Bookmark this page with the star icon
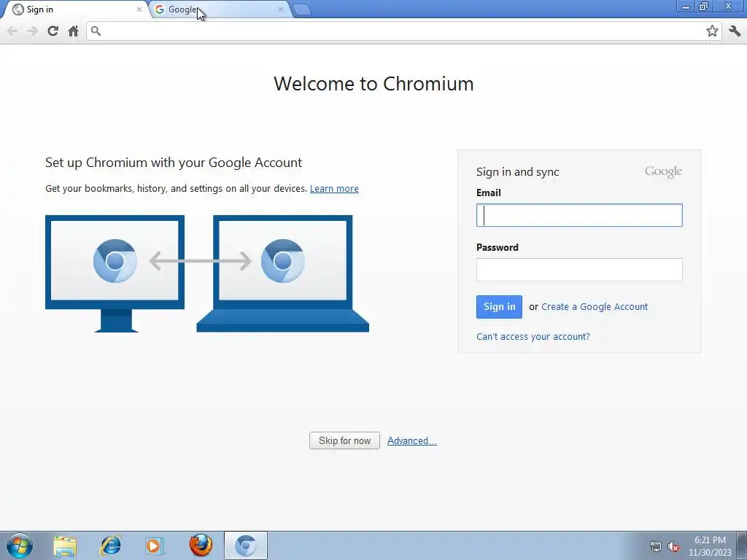 [712, 31]
